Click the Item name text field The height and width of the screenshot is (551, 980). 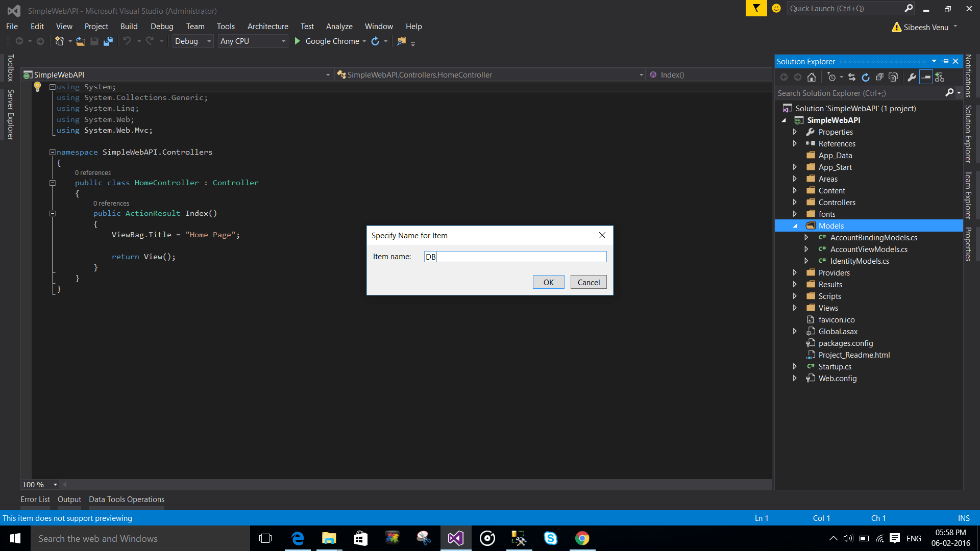point(515,257)
